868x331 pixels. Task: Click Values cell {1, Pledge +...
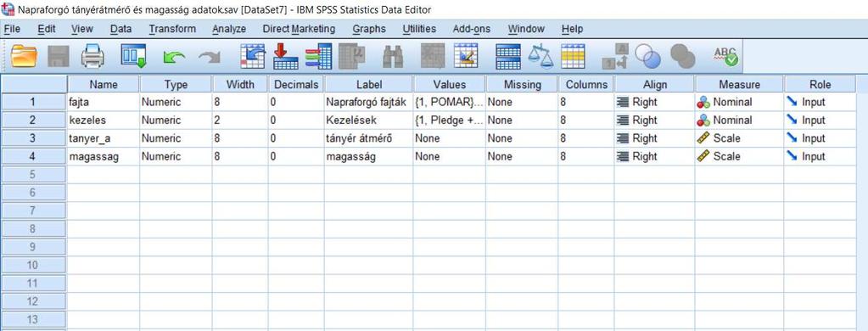tap(450, 121)
